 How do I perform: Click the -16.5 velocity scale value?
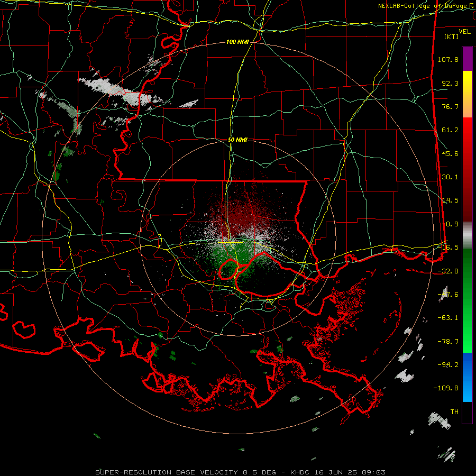point(448,248)
